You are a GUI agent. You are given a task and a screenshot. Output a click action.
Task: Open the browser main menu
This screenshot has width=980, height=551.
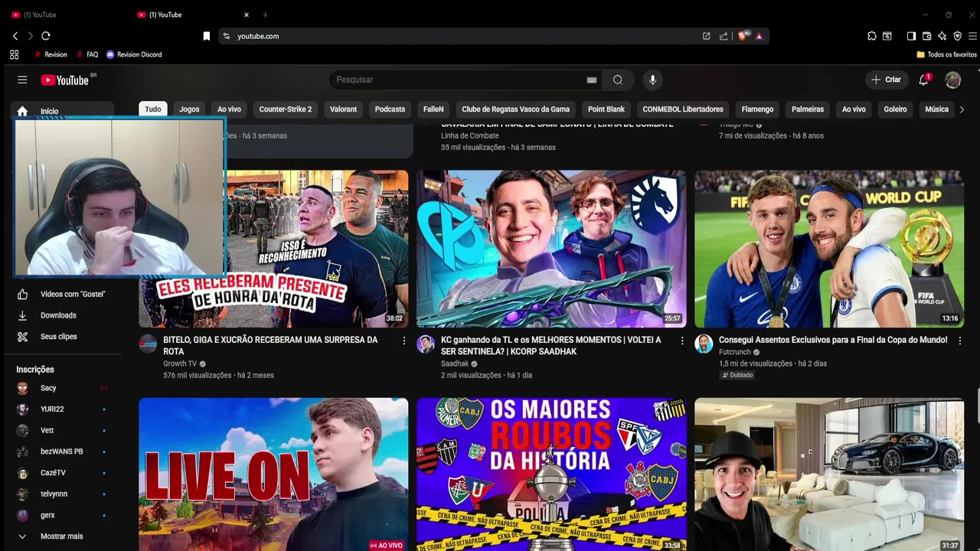tap(972, 36)
